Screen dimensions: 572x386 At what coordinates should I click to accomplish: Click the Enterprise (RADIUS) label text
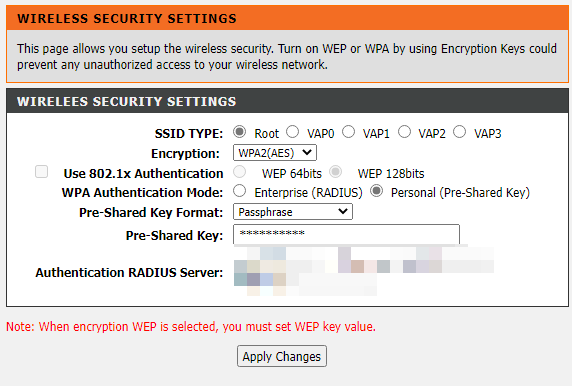click(308, 193)
